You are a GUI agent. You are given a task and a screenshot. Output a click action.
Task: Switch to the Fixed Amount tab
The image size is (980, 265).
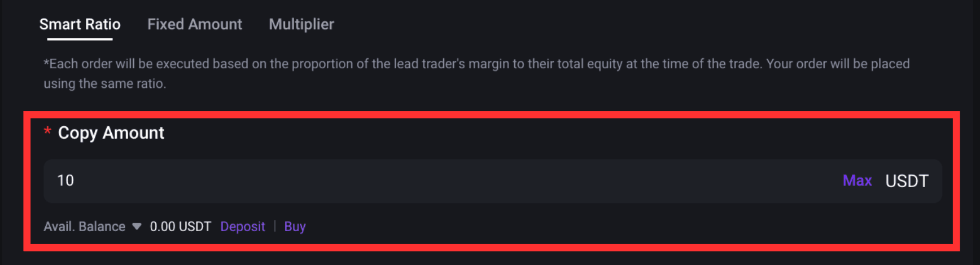coord(195,24)
